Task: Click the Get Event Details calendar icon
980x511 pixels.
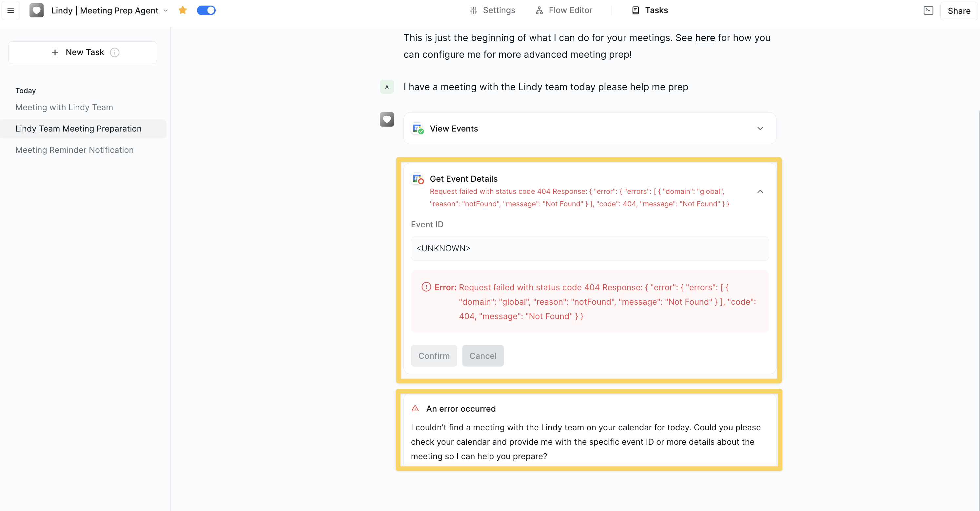Action: click(x=418, y=179)
